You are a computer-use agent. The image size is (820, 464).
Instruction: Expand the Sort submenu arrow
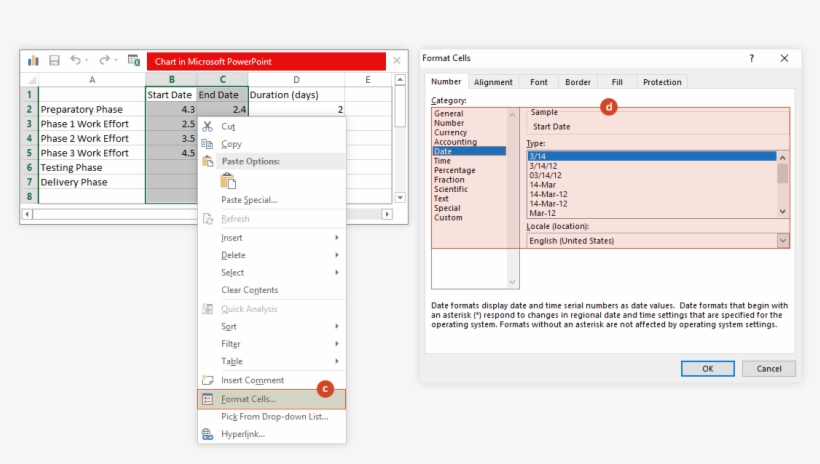point(336,327)
